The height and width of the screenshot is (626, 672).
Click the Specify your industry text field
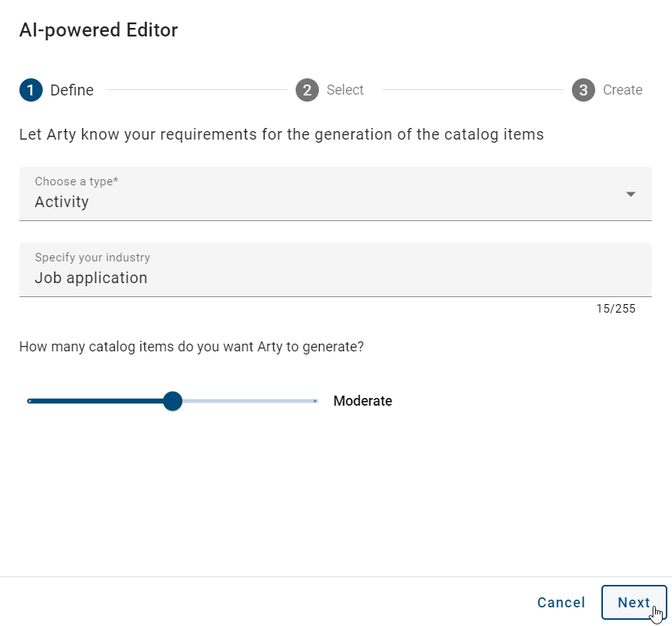click(x=334, y=270)
